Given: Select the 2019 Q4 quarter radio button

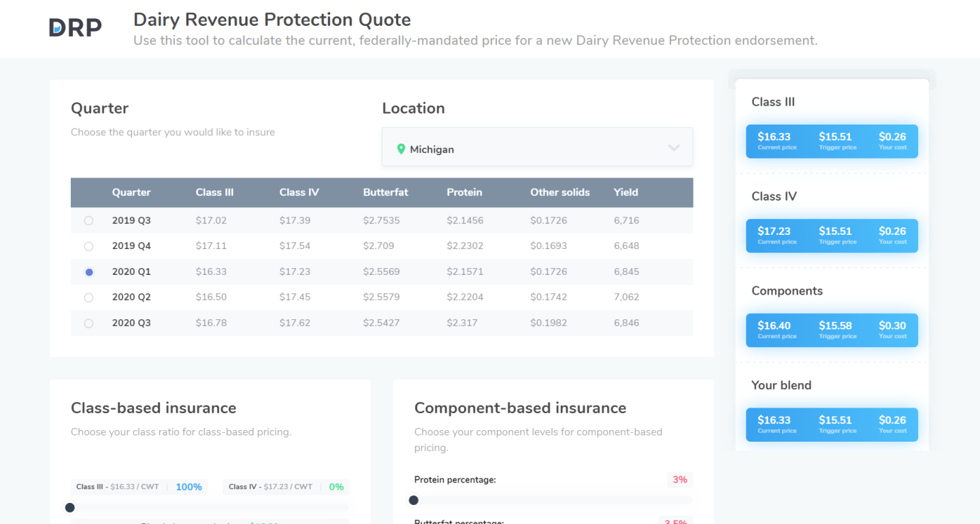Looking at the screenshot, I should click(88, 246).
